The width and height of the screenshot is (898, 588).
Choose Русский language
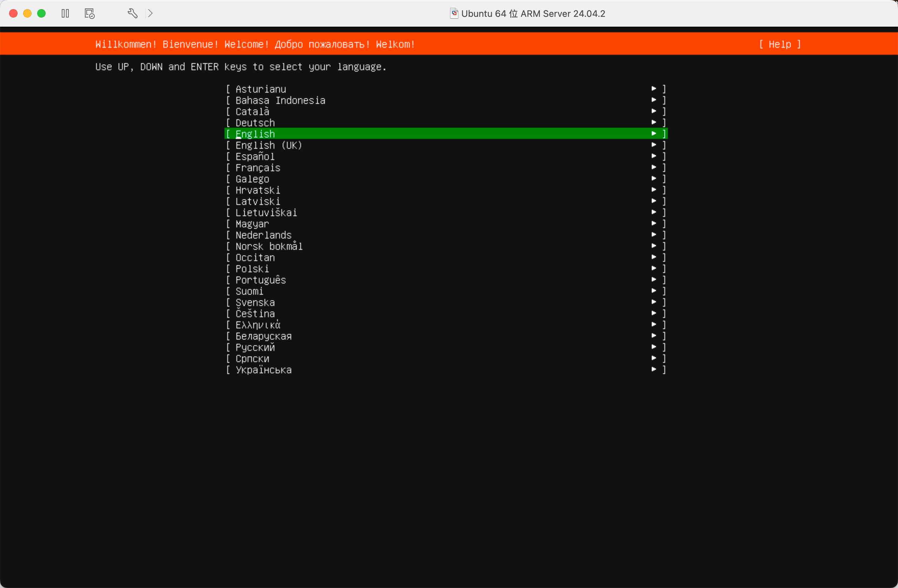(446, 347)
